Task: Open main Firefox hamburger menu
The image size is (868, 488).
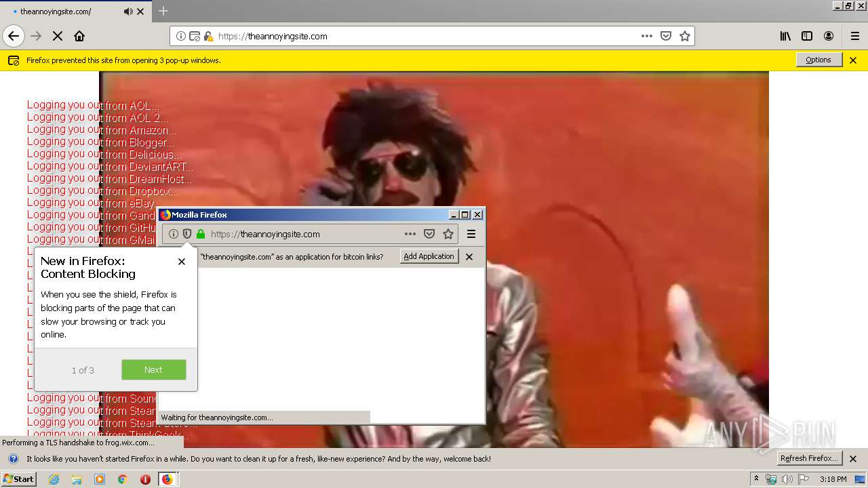Action: [x=855, y=36]
